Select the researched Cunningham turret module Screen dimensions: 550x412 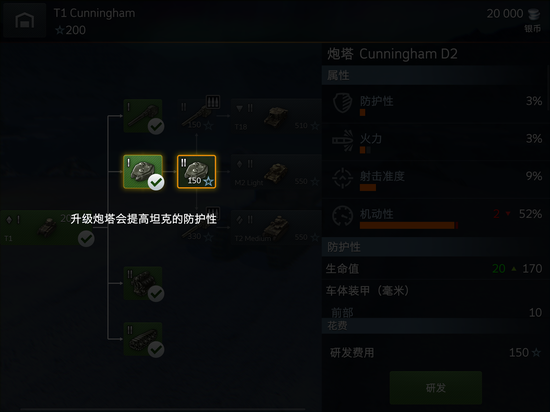(x=143, y=172)
